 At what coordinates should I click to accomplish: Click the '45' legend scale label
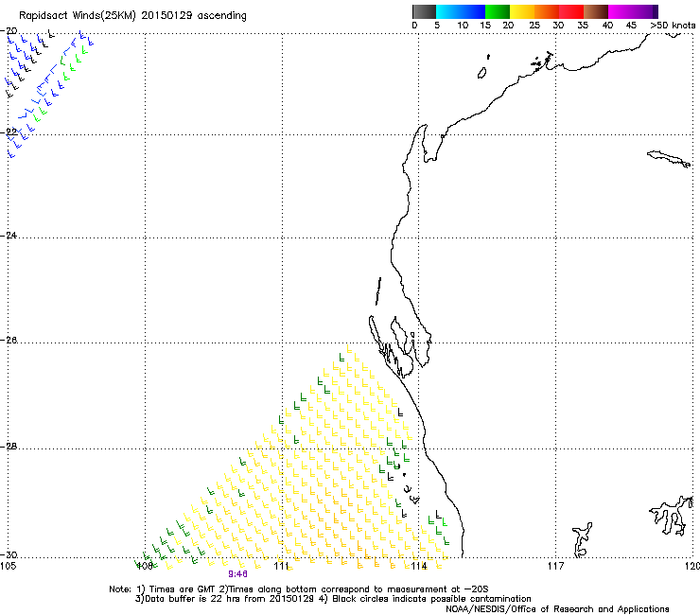tap(631, 26)
